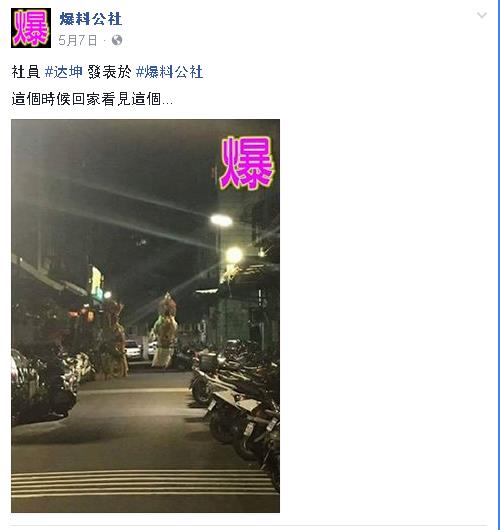Open the 爆料公社 page avatar
The image size is (500, 530).
(31, 28)
